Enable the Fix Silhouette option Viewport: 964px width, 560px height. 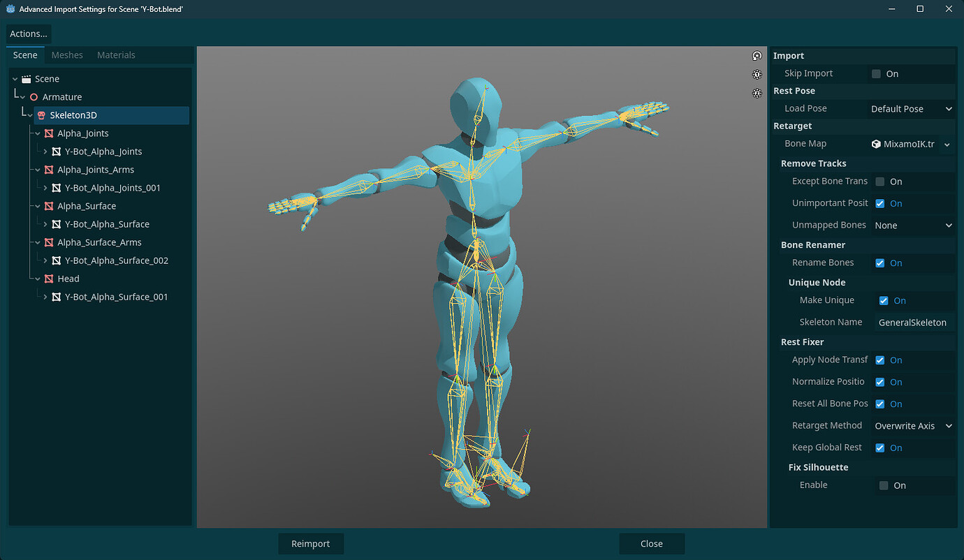[883, 485]
